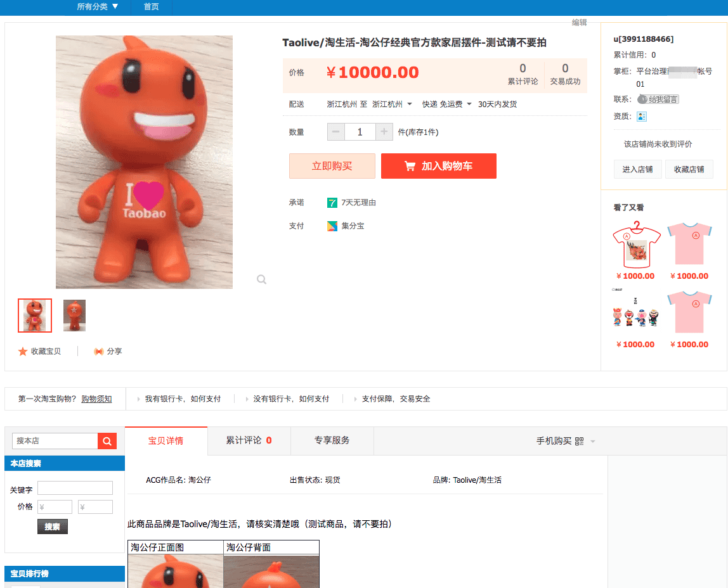
Task: Switch to the 专享服务 tab
Action: click(332, 440)
